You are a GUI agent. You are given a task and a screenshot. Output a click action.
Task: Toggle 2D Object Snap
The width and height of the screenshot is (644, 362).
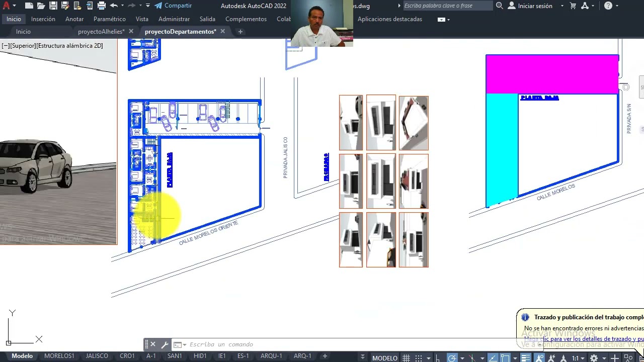[505, 358]
